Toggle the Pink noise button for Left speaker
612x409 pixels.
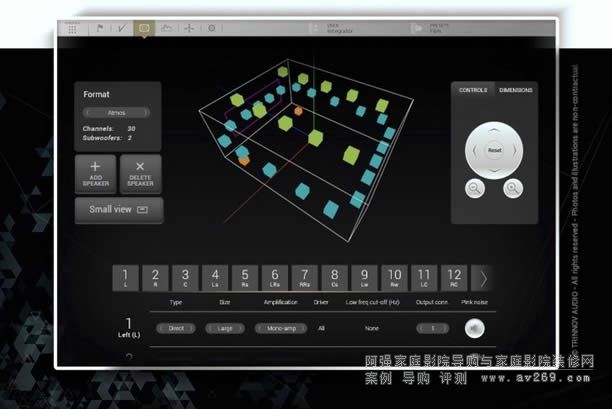[474, 327]
